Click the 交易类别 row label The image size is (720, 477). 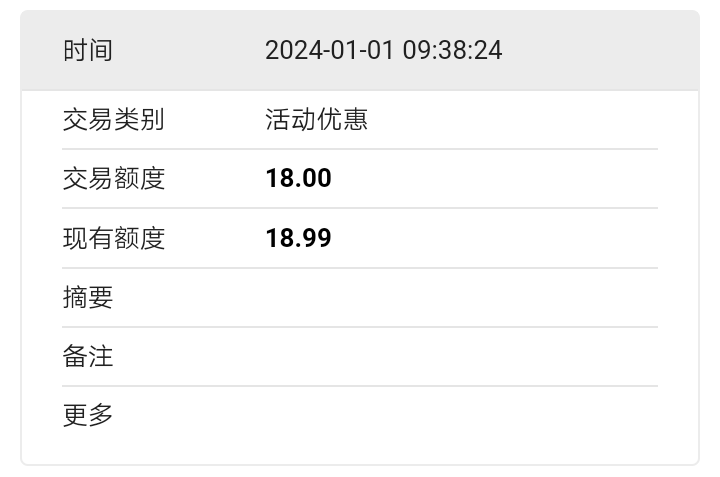click(x=113, y=119)
